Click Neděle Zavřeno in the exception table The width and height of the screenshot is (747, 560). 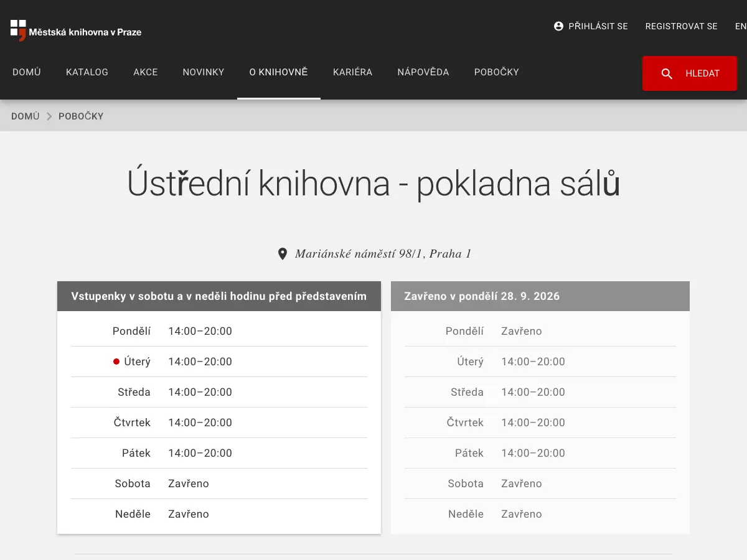point(522,514)
